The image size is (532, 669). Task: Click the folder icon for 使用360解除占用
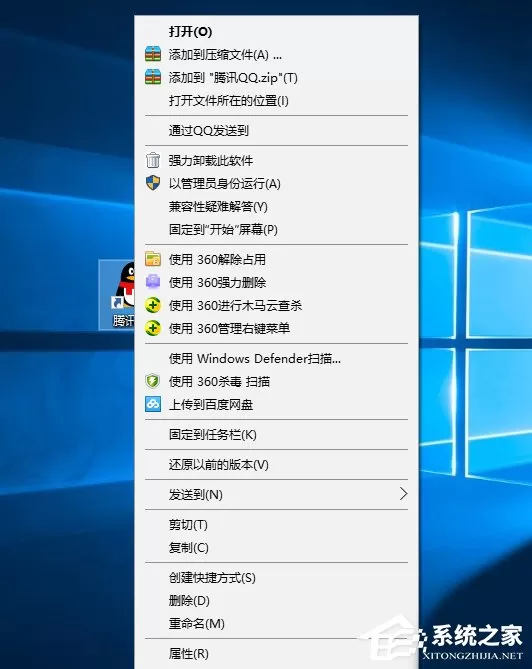[x=153, y=259]
